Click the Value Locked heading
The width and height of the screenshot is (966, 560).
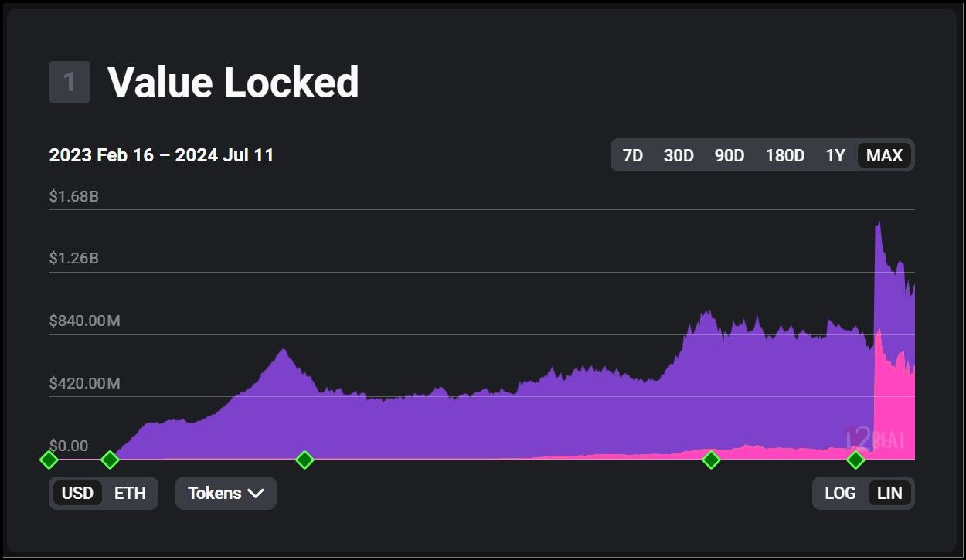(233, 82)
